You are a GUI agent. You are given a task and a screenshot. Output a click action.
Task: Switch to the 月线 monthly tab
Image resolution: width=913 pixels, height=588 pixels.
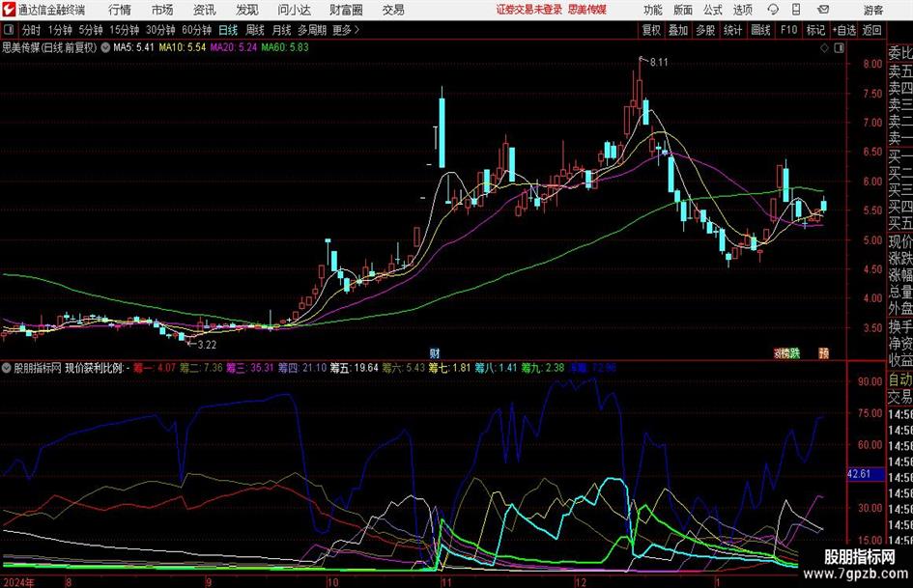[x=282, y=30]
